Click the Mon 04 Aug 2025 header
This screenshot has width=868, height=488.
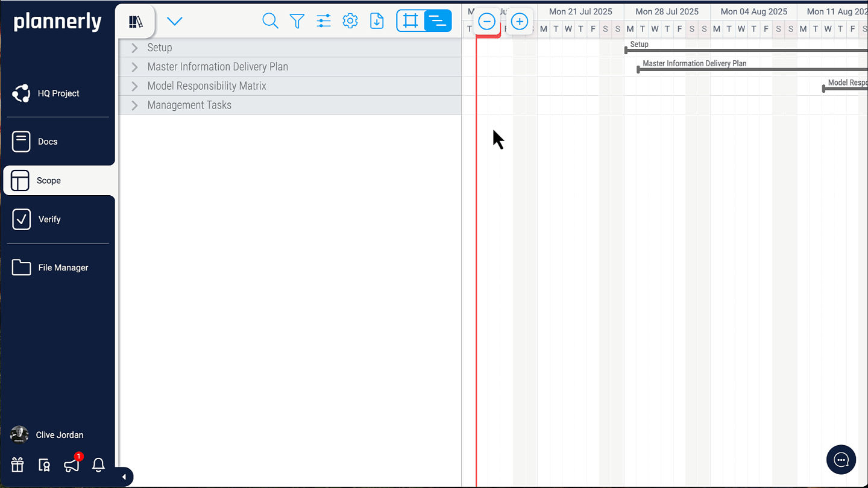pos(754,11)
